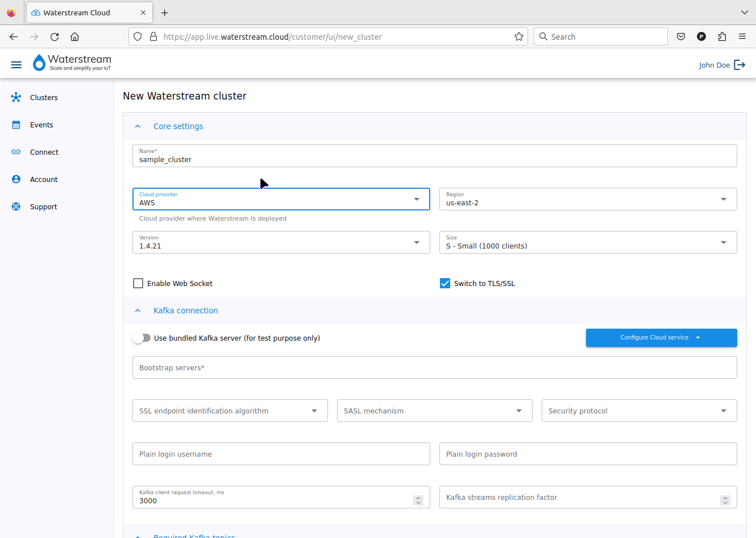Screen dimensions: 756x538
Task: Open the hamburger navigation menu
Action: click(16, 65)
